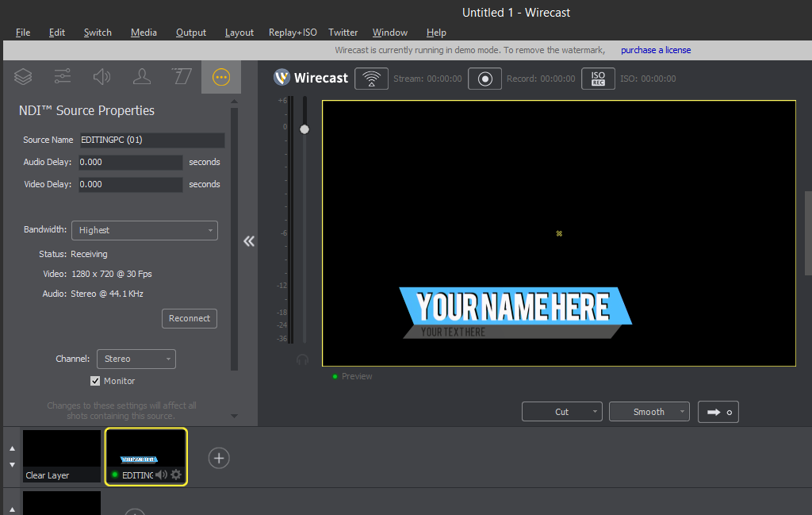Start streaming with the broadcast icon
Viewport: 812px width, 515px height.
tap(371, 79)
